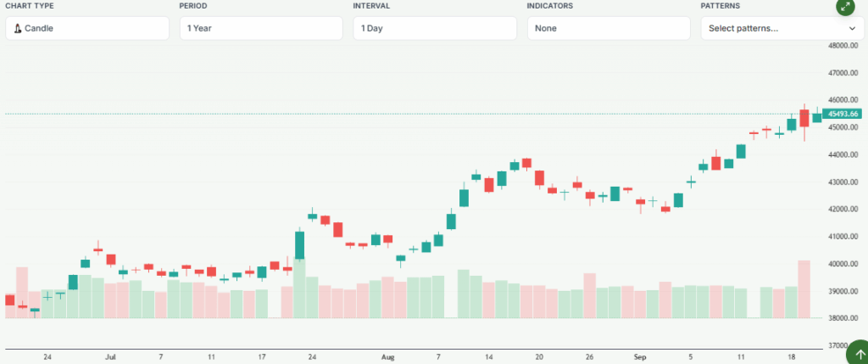Click the 40000.00 price axis label
Image resolution: width=868 pixels, height=364 pixels.
(x=842, y=264)
